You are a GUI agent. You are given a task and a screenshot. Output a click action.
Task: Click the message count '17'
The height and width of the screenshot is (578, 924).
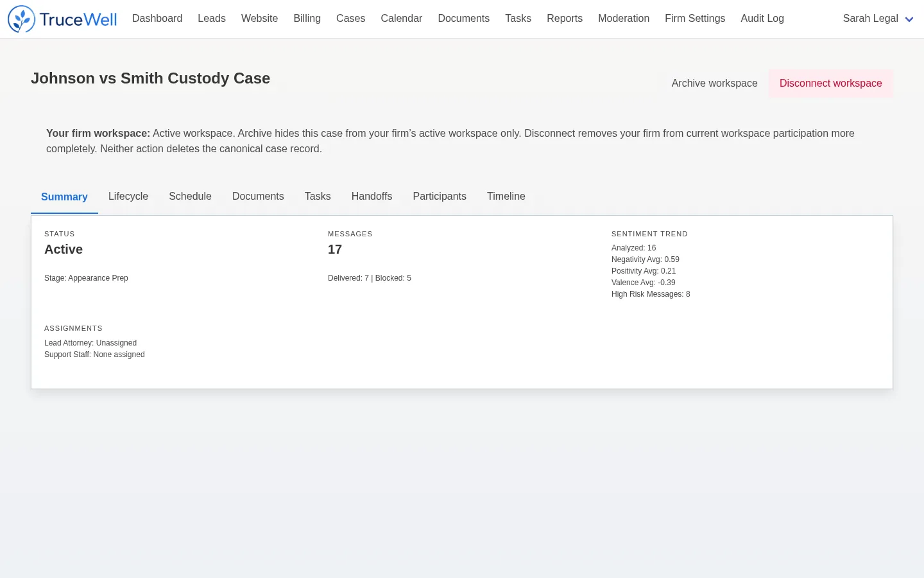335,249
